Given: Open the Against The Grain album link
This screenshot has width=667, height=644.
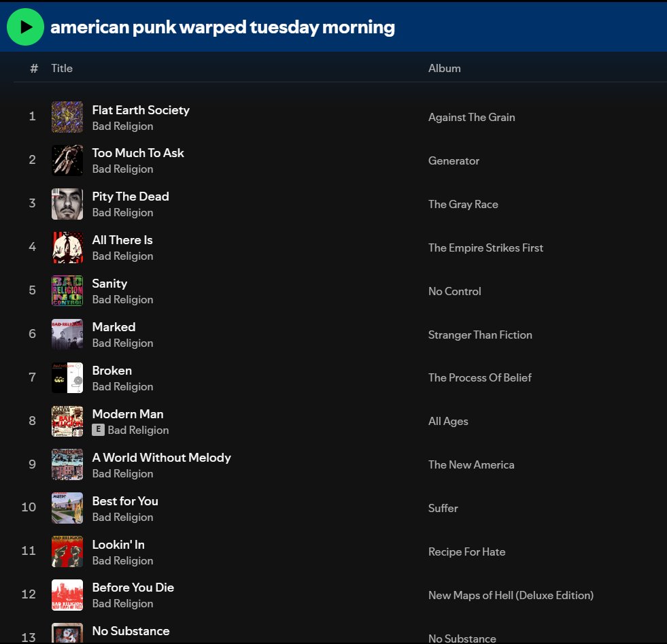Looking at the screenshot, I should pos(471,118).
